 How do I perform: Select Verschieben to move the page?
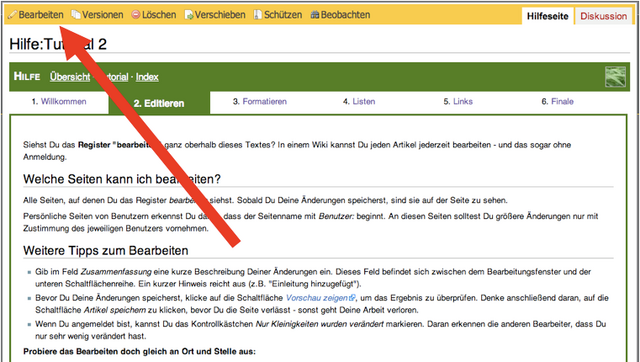(x=220, y=15)
